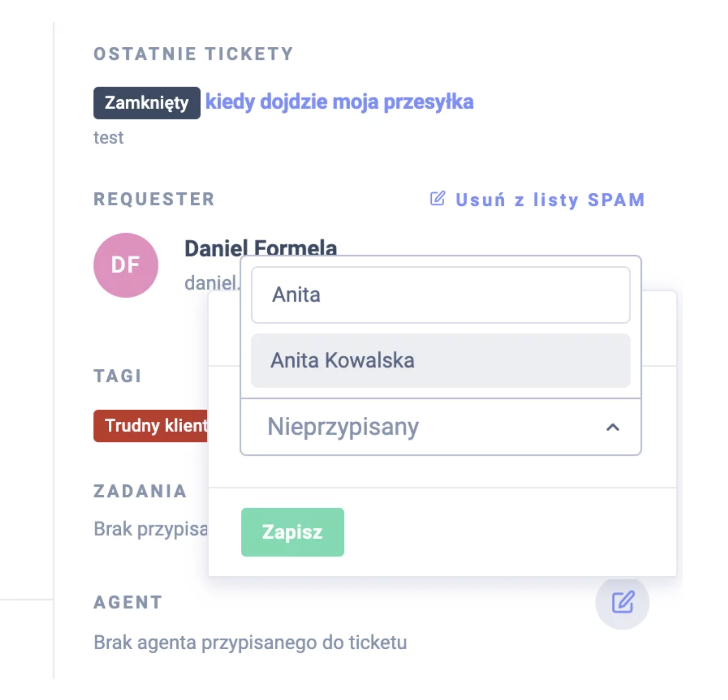Click the DF avatar for Daniel Formela

point(126,265)
